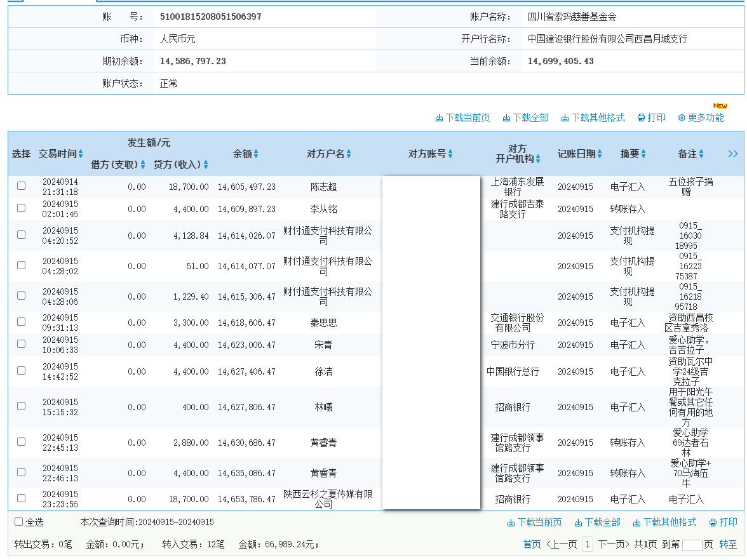The width and height of the screenshot is (747, 560).
Task: Go to 下一页 next page
Action: click(614, 544)
